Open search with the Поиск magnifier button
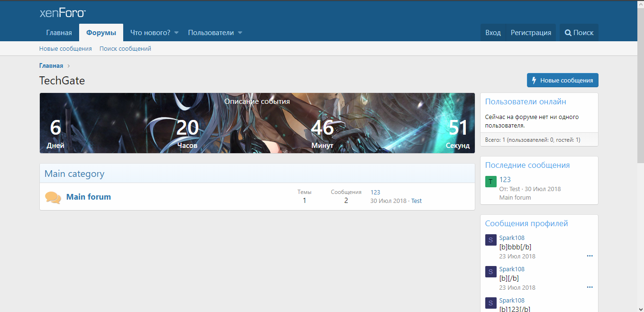Image resolution: width=644 pixels, height=312 pixels. (x=579, y=33)
